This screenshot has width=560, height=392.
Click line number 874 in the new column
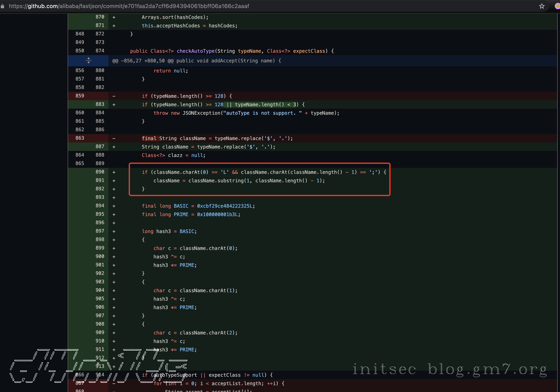click(100, 51)
